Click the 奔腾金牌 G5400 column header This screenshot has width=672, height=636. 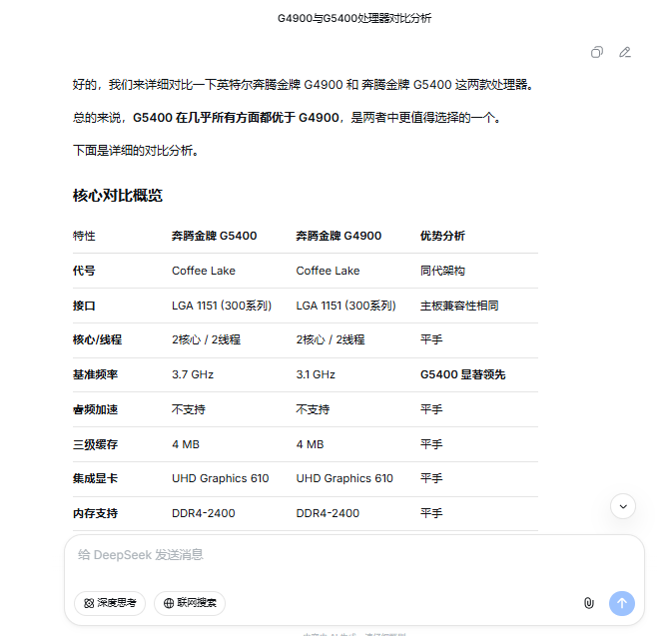(x=214, y=237)
